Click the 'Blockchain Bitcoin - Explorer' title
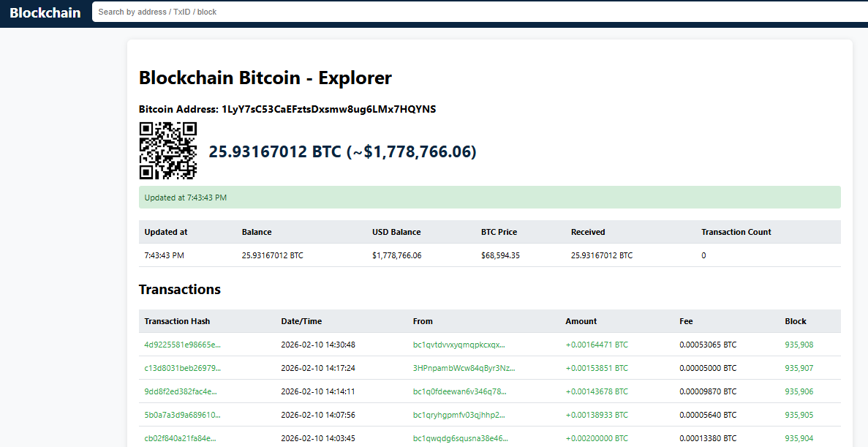 click(265, 78)
